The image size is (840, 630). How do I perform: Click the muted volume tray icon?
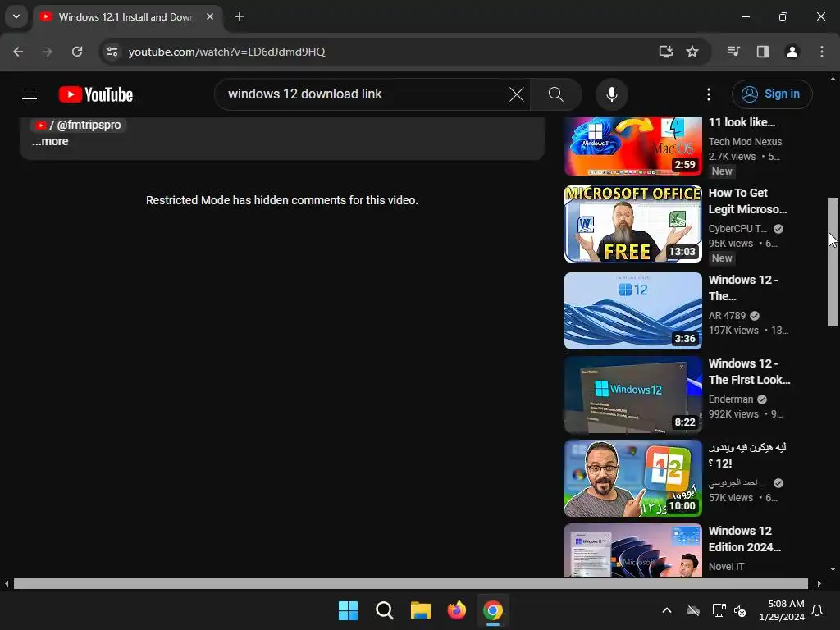(x=740, y=610)
